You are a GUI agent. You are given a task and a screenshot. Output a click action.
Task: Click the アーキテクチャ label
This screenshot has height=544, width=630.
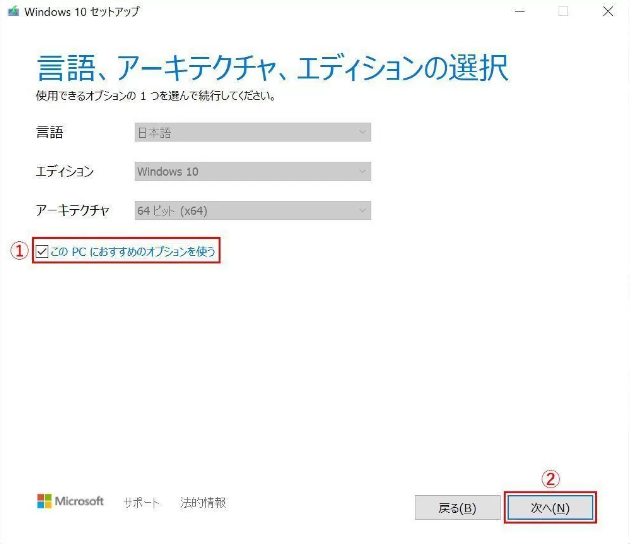tap(73, 211)
